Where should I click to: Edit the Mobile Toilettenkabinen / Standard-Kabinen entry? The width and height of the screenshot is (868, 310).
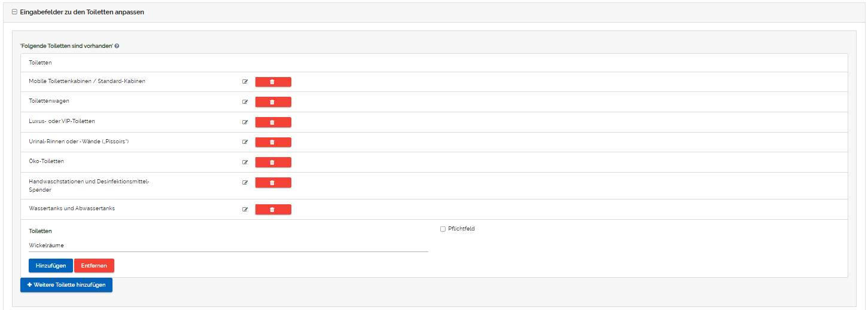pos(245,82)
